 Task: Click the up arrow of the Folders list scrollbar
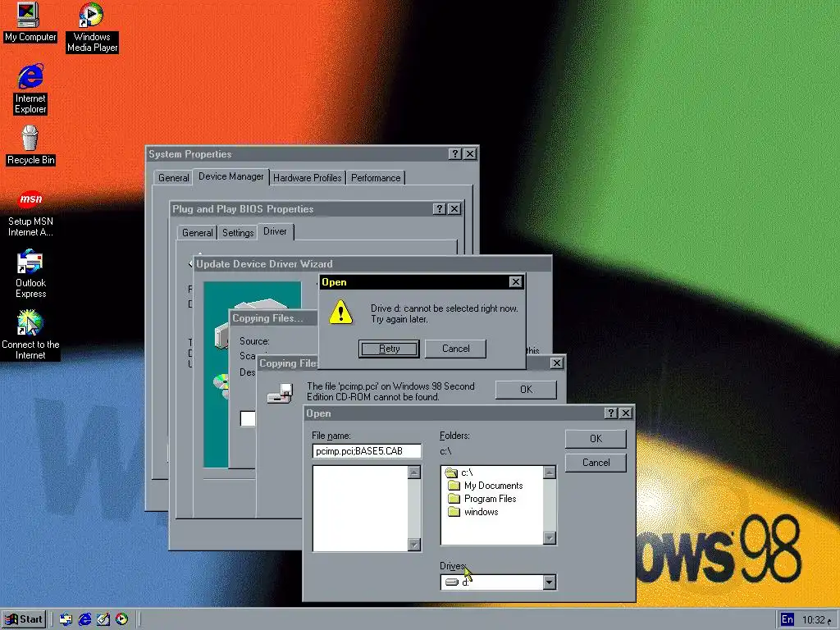(x=549, y=472)
